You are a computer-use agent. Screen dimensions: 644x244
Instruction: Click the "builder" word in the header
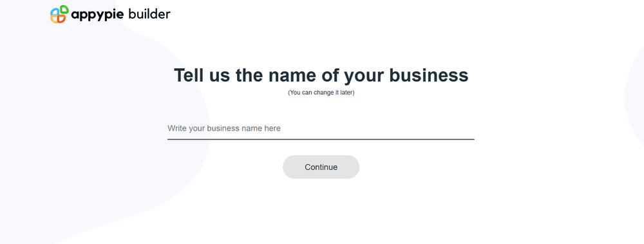click(x=149, y=14)
